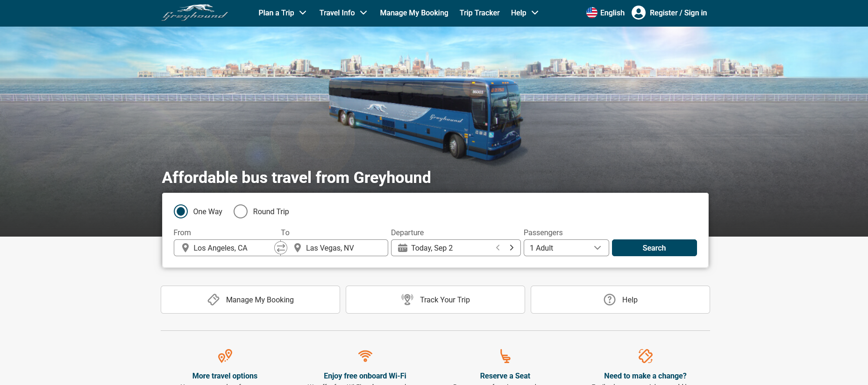Click the Track Your Trip button
868x385 pixels.
coord(435,300)
